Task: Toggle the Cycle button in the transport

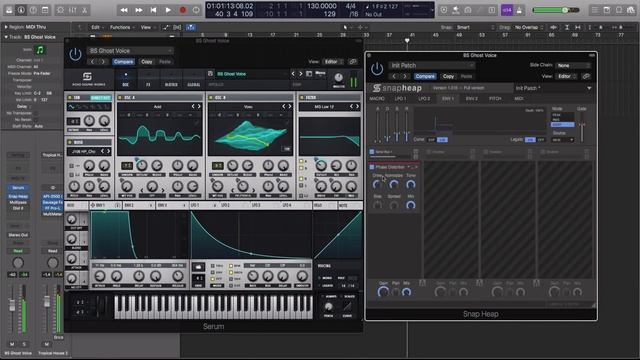Action: coord(196,10)
